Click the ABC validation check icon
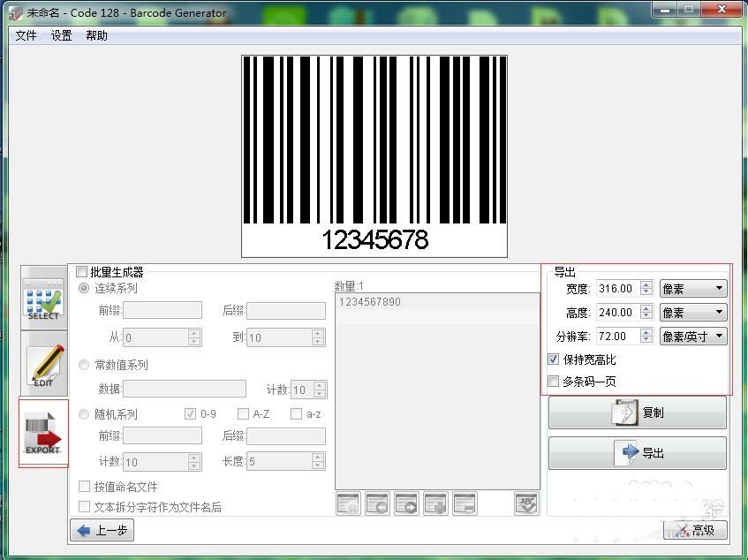 point(525,503)
